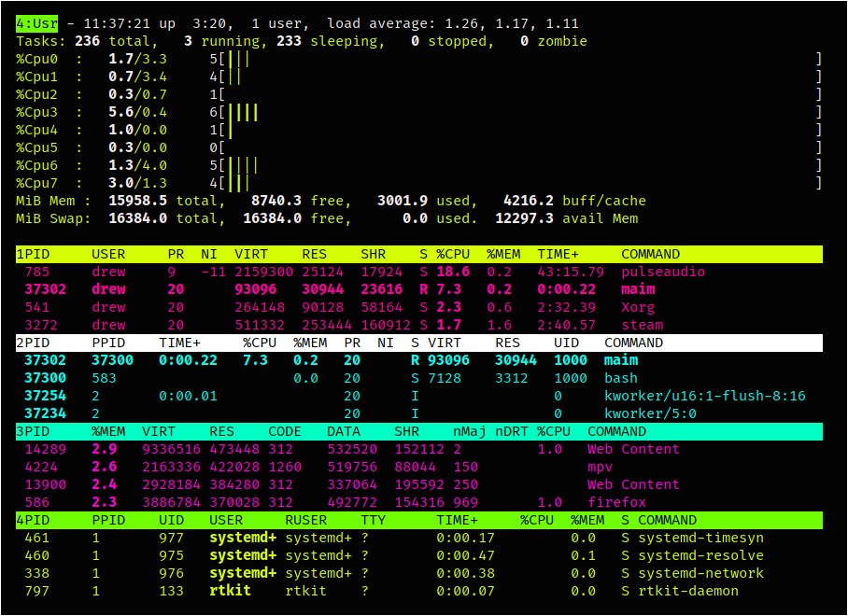Click the bash process row
848x616 pixels.
[621, 378]
